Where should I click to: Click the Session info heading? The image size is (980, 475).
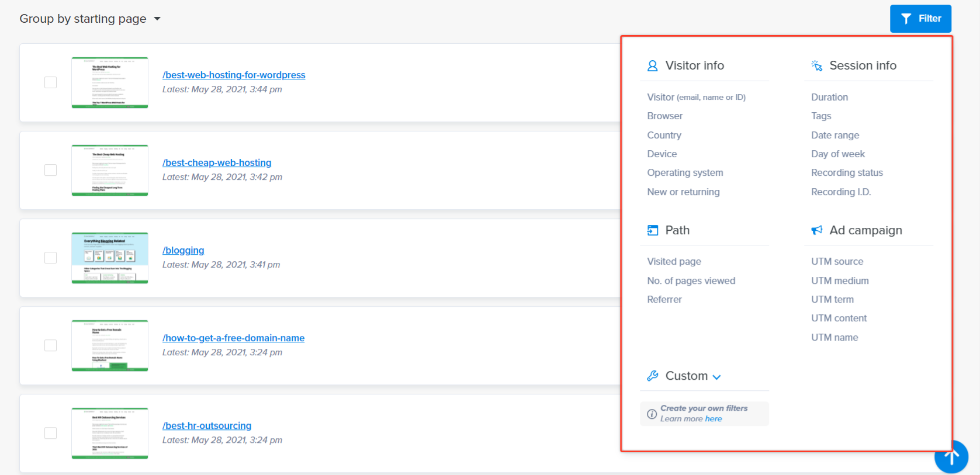[x=863, y=65]
